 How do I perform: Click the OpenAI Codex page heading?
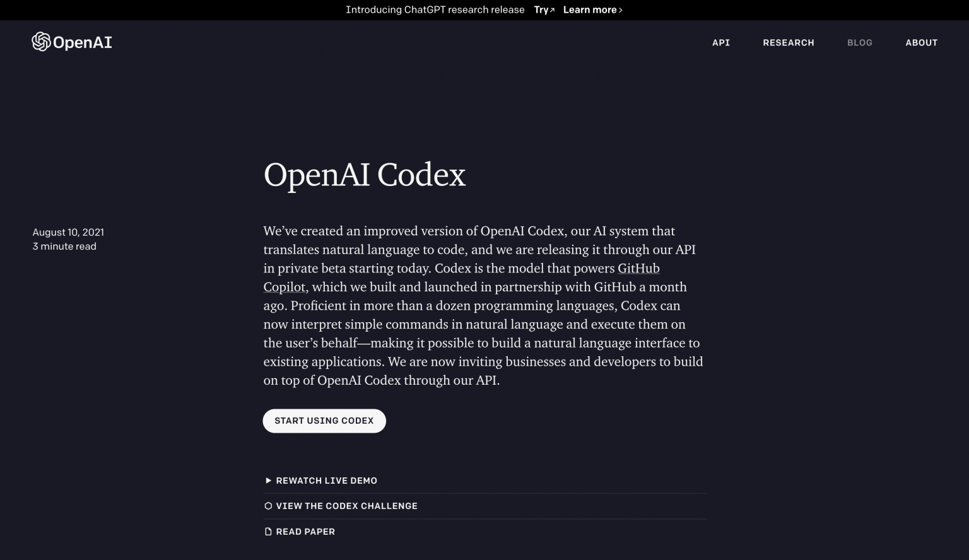click(x=364, y=175)
